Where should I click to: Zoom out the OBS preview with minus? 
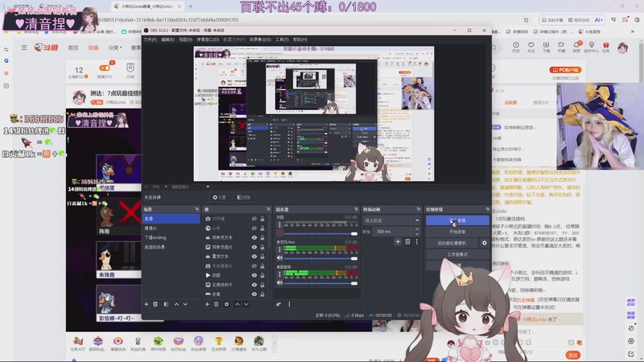(146, 187)
